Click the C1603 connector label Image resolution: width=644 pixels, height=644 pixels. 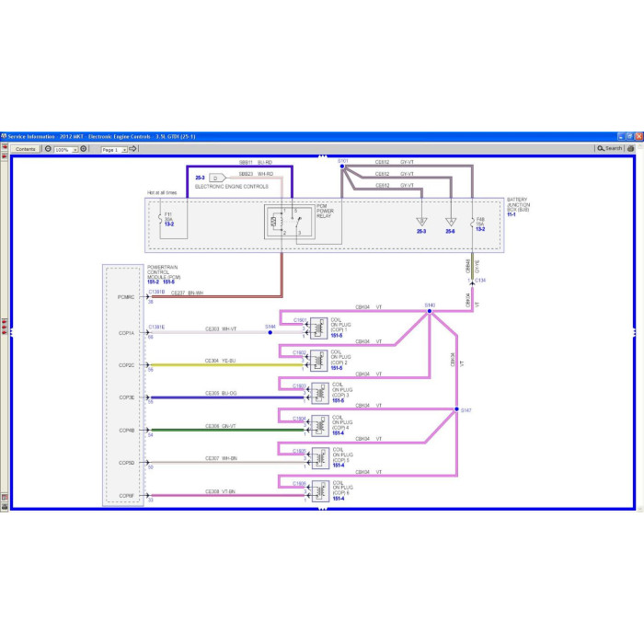tap(299, 386)
